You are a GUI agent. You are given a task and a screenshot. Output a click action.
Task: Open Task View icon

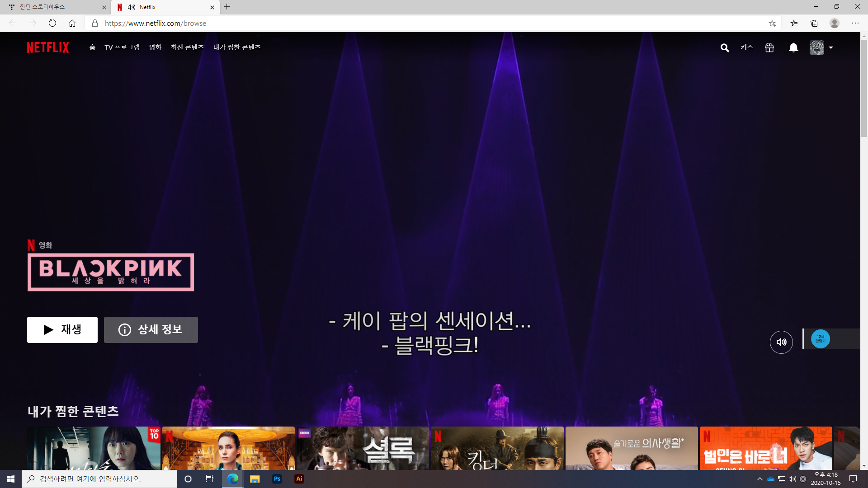tap(210, 479)
